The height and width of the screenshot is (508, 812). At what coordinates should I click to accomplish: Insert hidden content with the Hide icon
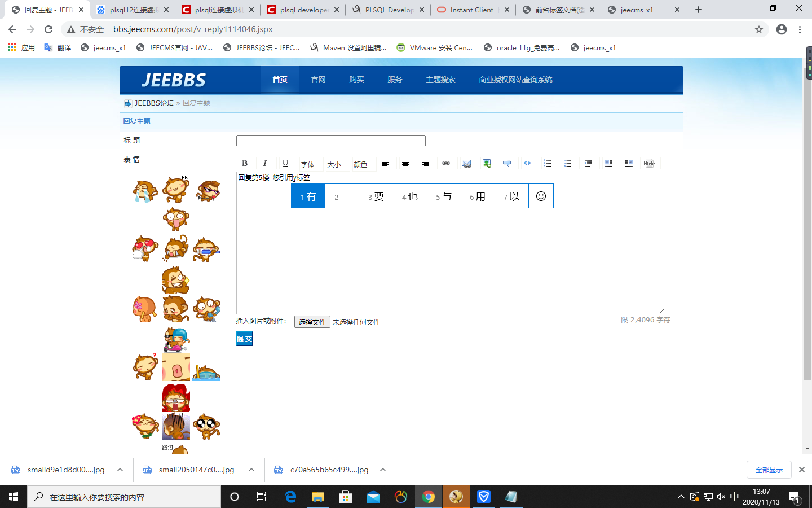tap(649, 163)
